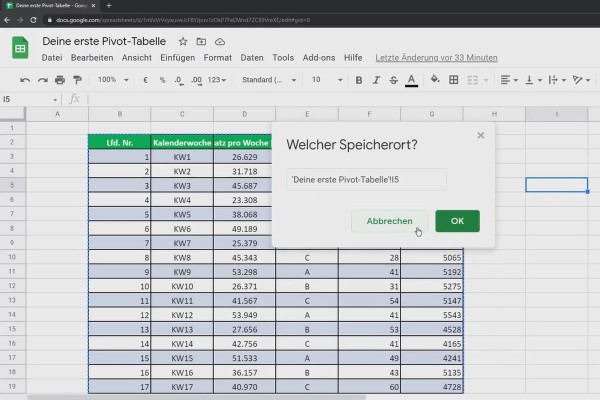The image size is (600, 400).
Task: Open Letzte Änderung vor 33 Minuten link
Action: coord(436,58)
